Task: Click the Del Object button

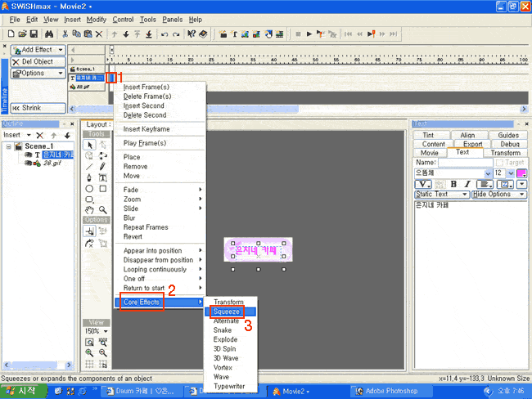Action: pos(38,61)
